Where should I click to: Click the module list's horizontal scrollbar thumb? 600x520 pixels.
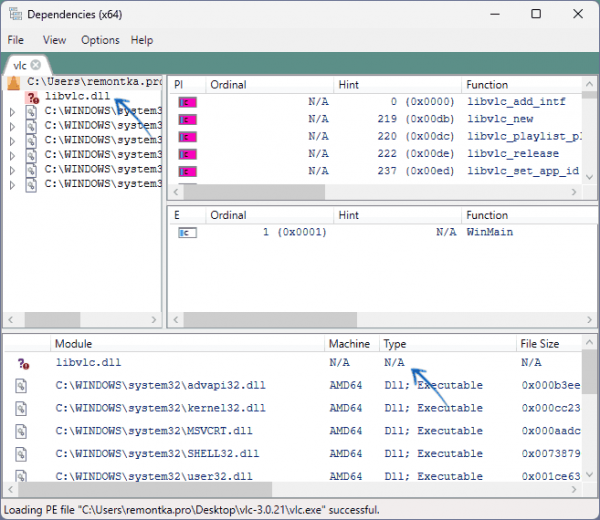coord(145,489)
